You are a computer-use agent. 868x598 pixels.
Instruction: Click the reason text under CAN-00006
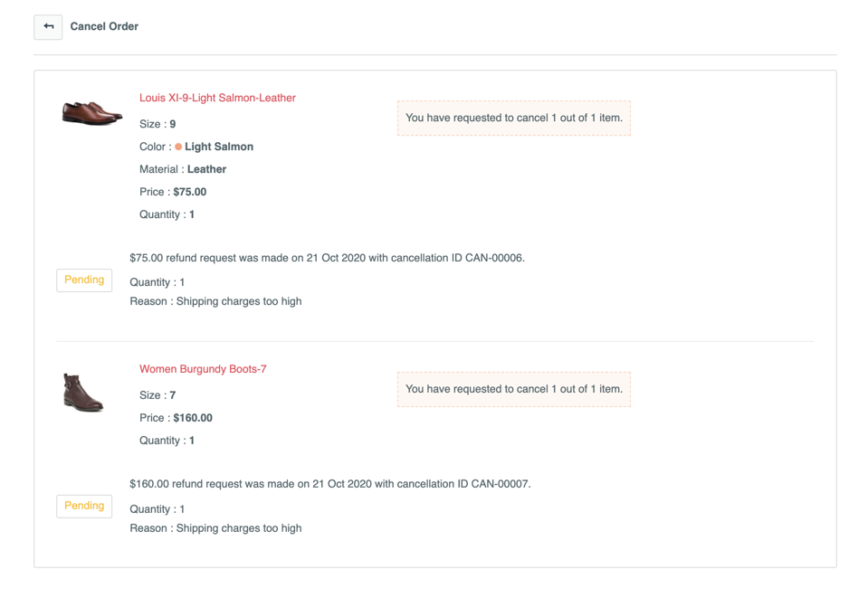(x=215, y=301)
